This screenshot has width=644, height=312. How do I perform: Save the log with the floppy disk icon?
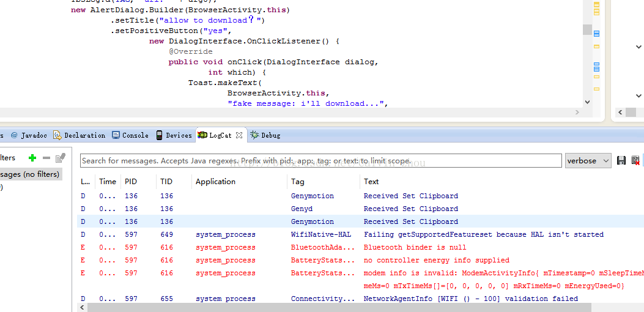[621, 161]
